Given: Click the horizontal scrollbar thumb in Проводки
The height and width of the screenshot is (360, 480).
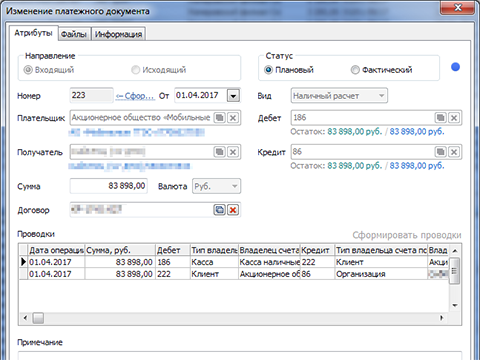Looking at the screenshot, I should click(x=38, y=318).
